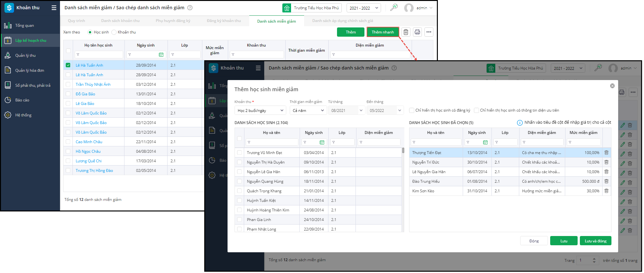644x273 pixels.
Task: Open the Đăng ký khoản thu tab
Action: 224,21
